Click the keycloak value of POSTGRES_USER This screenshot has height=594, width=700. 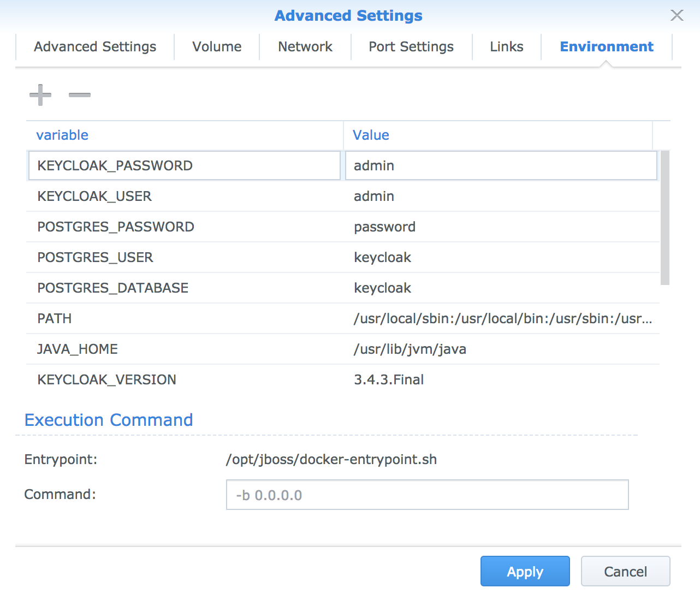tap(501, 257)
